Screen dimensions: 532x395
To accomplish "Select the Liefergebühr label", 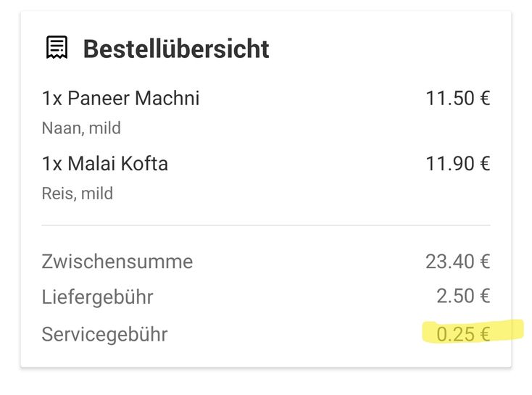I will [97, 297].
